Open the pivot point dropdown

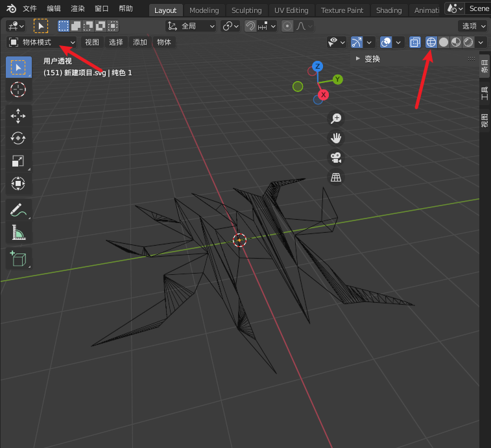(230, 26)
